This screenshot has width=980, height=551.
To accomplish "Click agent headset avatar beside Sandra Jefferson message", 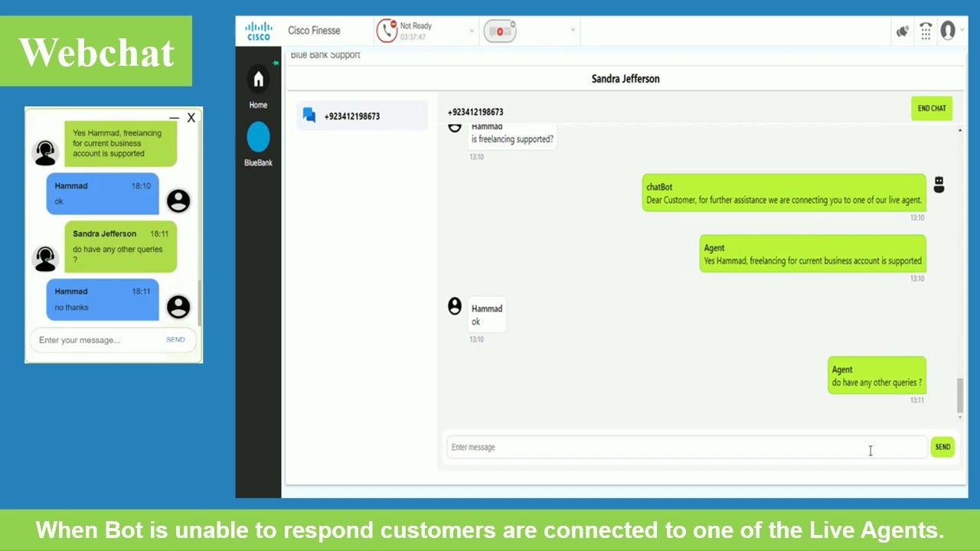I will (x=45, y=258).
